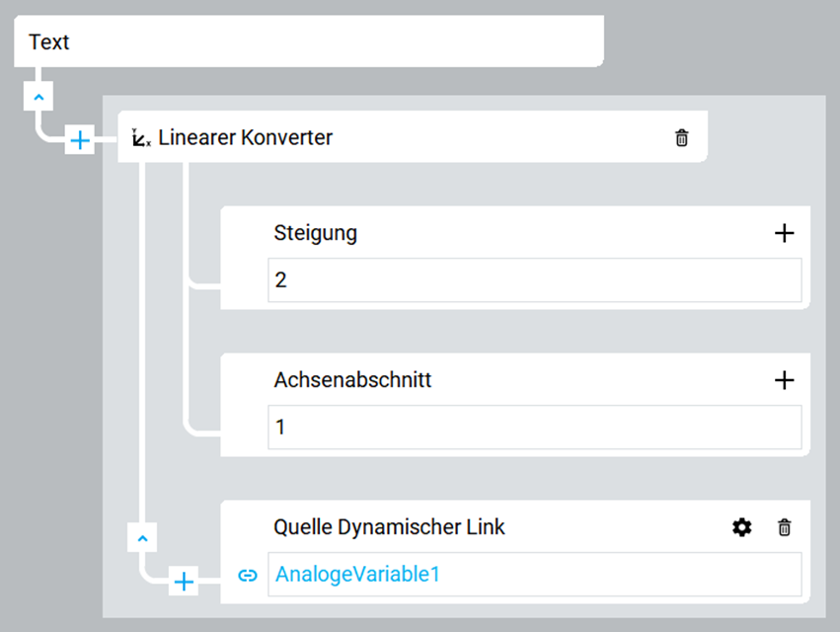This screenshot has height=632, width=840.
Task: Collapse the tree under Text node
Action: click(38, 97)
